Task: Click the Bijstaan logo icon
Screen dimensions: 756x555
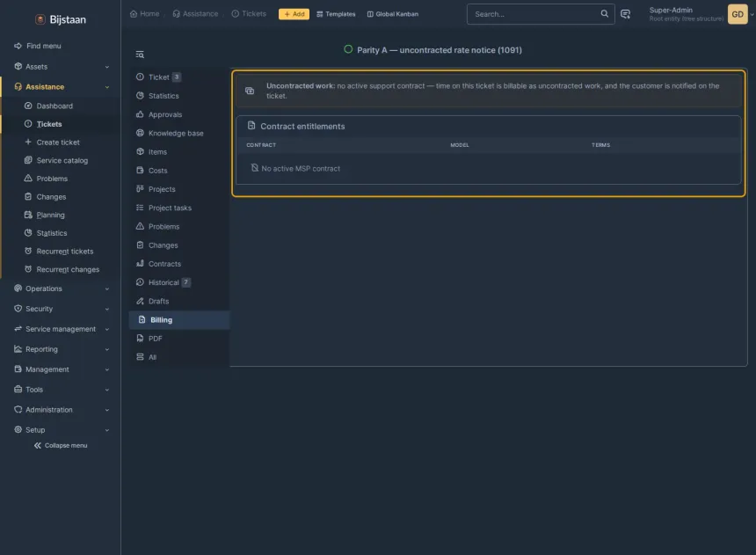Action: pyautogui.click(x=40, y=19)
